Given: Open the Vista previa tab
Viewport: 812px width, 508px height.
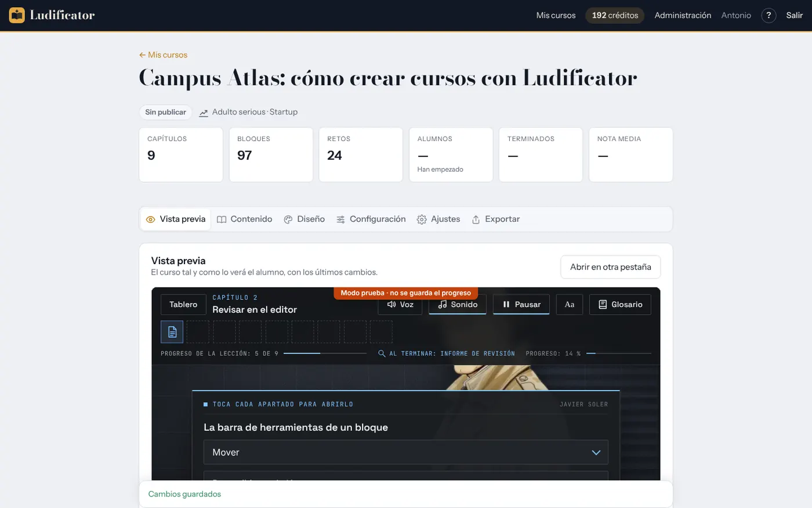Looking at the screenshot, I should coord(176,219).
